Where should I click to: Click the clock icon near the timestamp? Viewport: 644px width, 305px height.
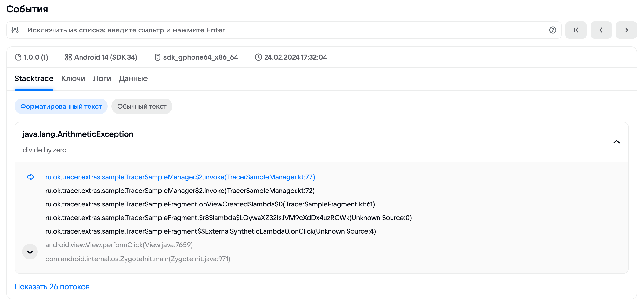(x=258, y=57)
